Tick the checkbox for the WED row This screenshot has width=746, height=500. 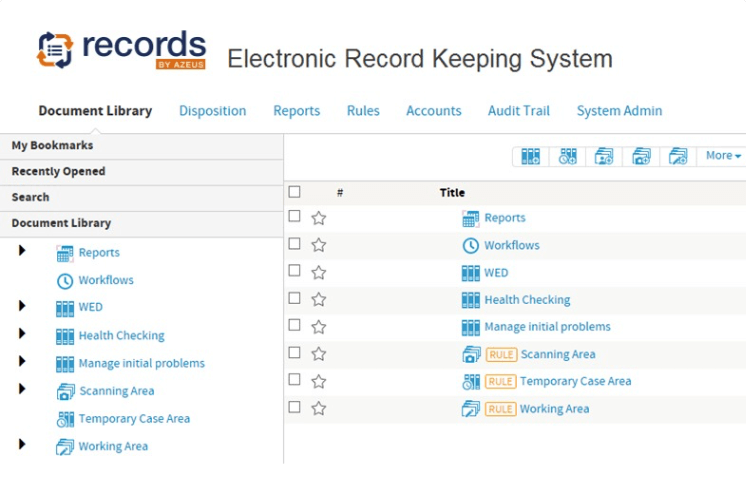(x=294, y=271)
